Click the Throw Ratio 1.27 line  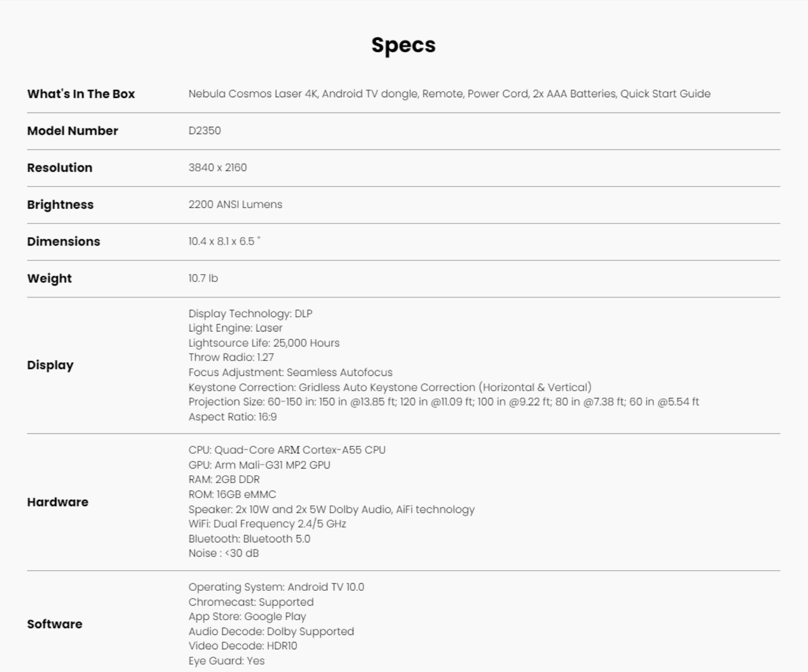231,358
